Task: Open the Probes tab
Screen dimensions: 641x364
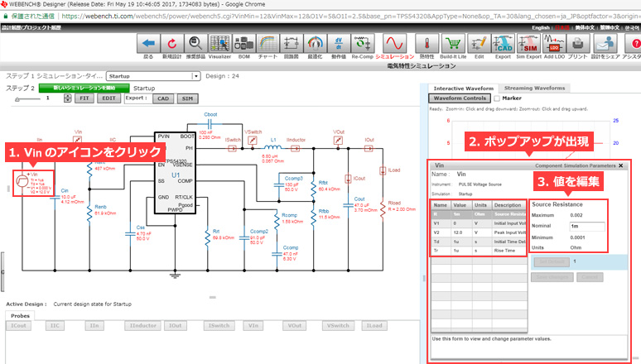Action: click(x=20, y=316)
